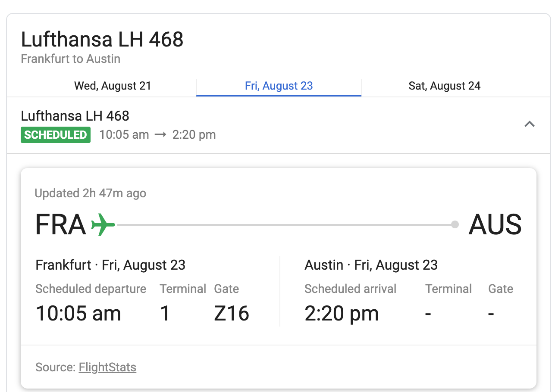552x392 pixels.
Task: Click the large Lufthansa LH 468 heading
Action: pyautogui.click(x=102, y=40)
